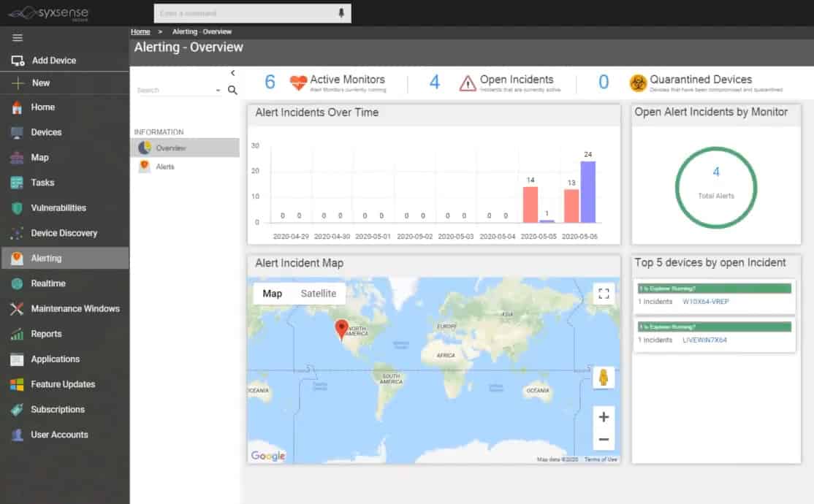The image size is (814, 504).
Task: Click the Open Incidents count 4
Action: click(x=435, y=82)
